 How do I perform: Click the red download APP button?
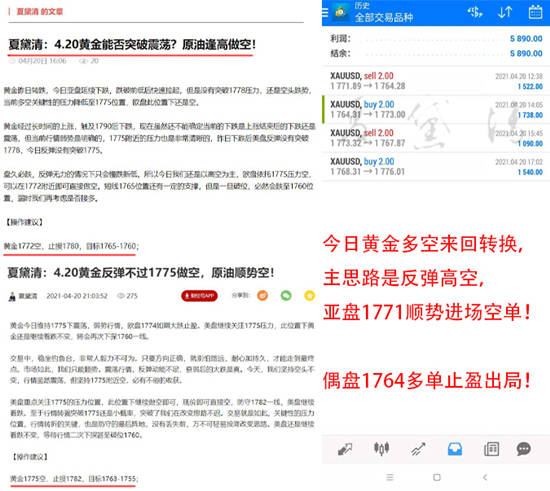(x=199, y=296)
